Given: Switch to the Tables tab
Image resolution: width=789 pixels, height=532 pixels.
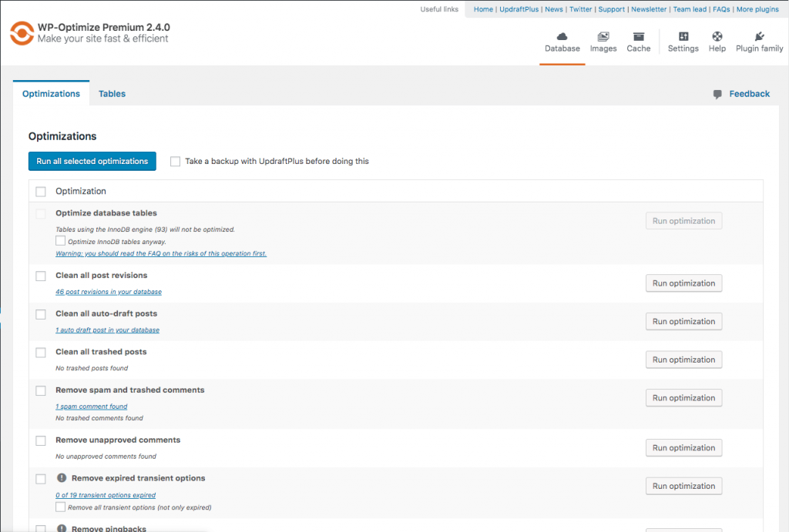Looking at the screenshot, I should (x=112, y=93).
